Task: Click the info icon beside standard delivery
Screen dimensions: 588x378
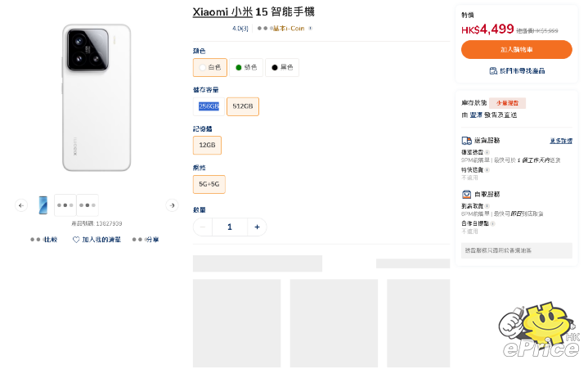Action: tap(487, 152)
